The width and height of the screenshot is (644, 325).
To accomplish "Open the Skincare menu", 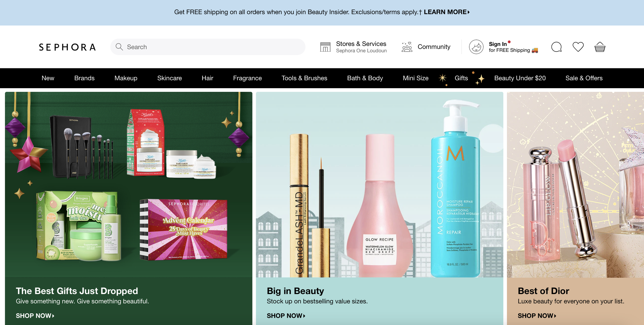I will coord(169,78).
